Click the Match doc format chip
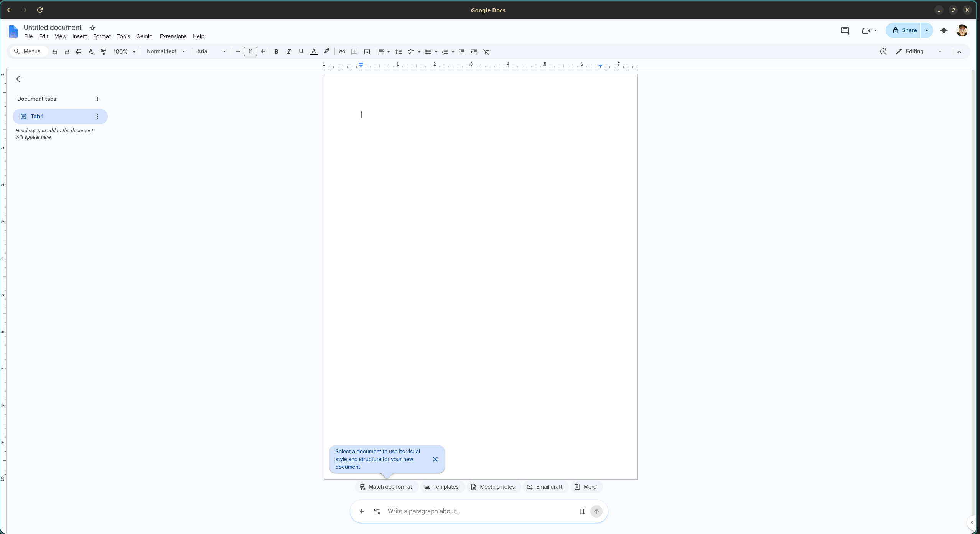This screenshot has height=534, width=980. point(386,487)
